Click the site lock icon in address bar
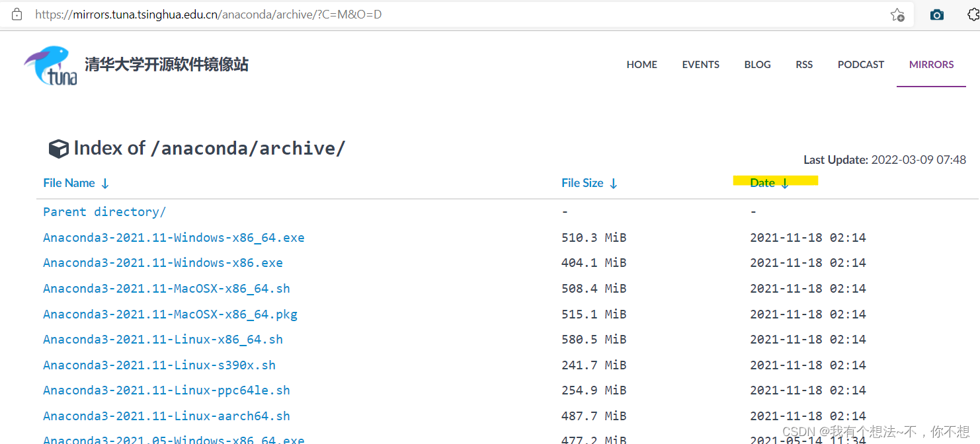 (17, 14)
